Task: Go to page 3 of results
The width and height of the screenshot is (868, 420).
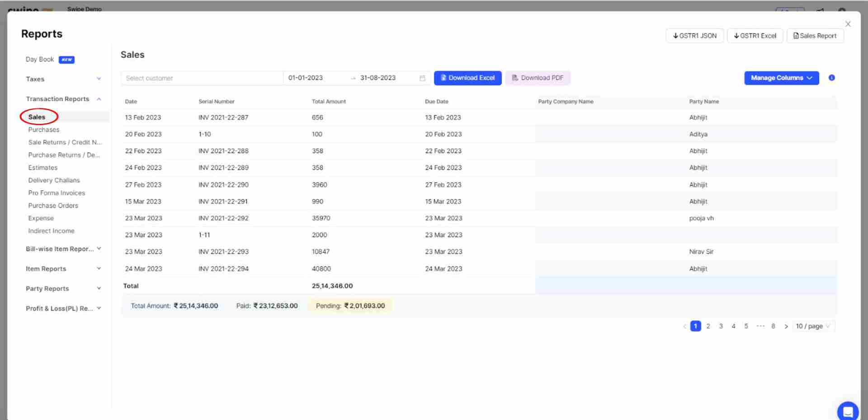Action: click(x=721, y=326)
